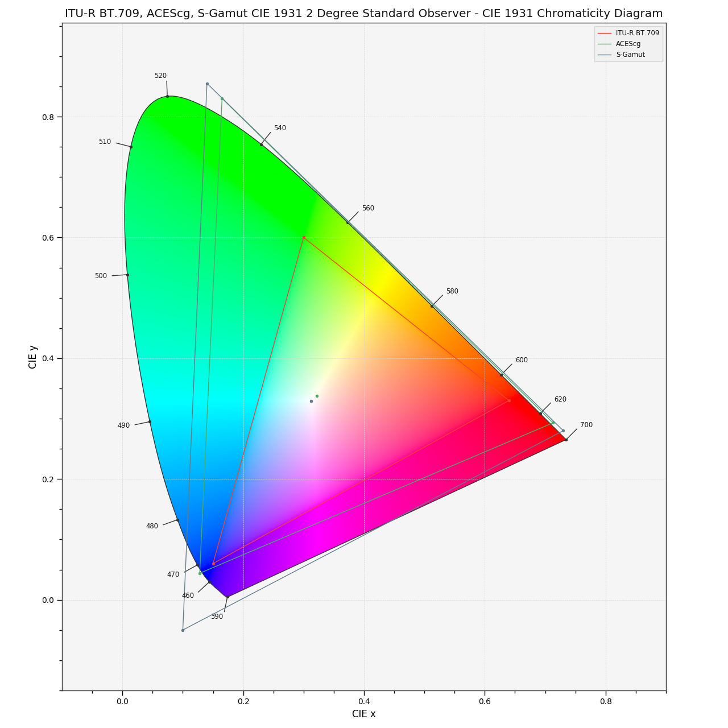
Task: Click the 560 nm wavelength label
Action: coord(368,208)
